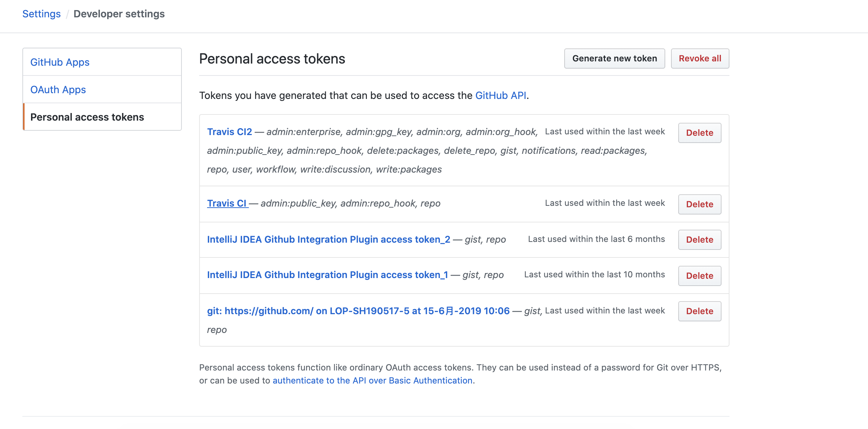Delete IntelliJ IDEA access token_1
This screenshot has height=429, width=868.
coord(700,276)
